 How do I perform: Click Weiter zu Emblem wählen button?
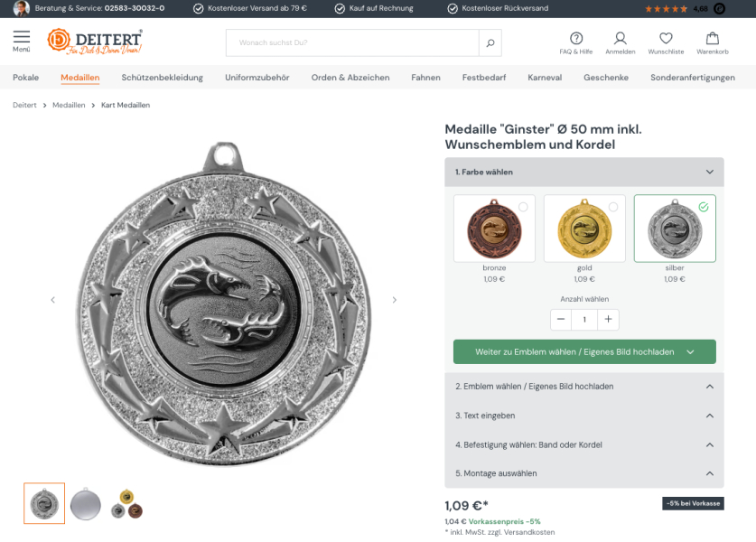point(584,352)
